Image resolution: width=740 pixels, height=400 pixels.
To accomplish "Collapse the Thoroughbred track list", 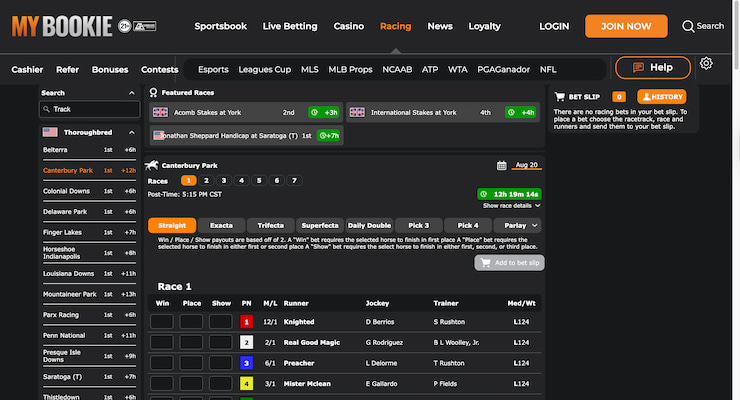I will pyautogui.click(x=132, y=133).
